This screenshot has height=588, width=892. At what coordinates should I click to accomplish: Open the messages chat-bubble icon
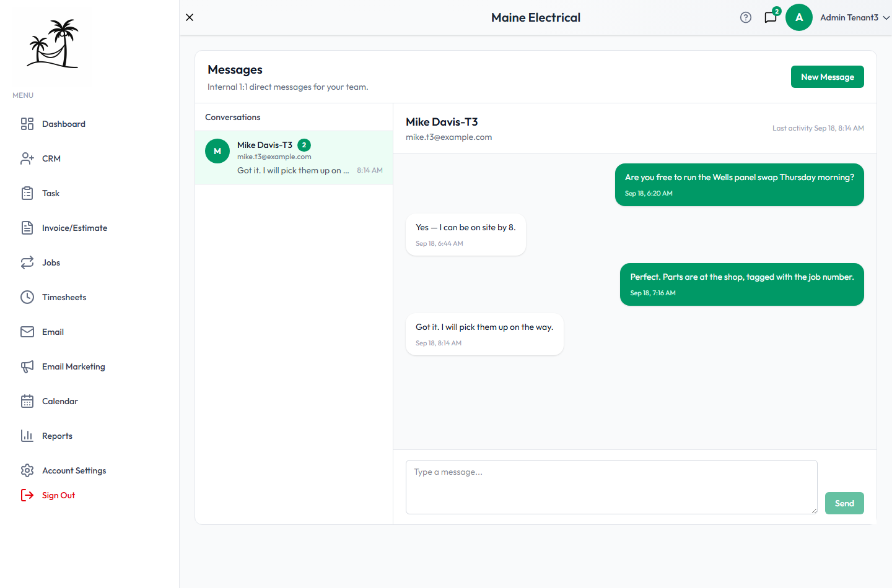771,17
